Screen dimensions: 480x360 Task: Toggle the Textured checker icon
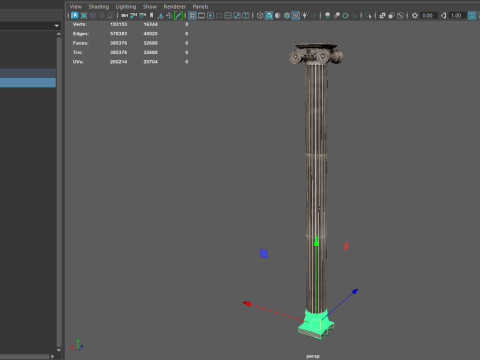pos(296,15)
